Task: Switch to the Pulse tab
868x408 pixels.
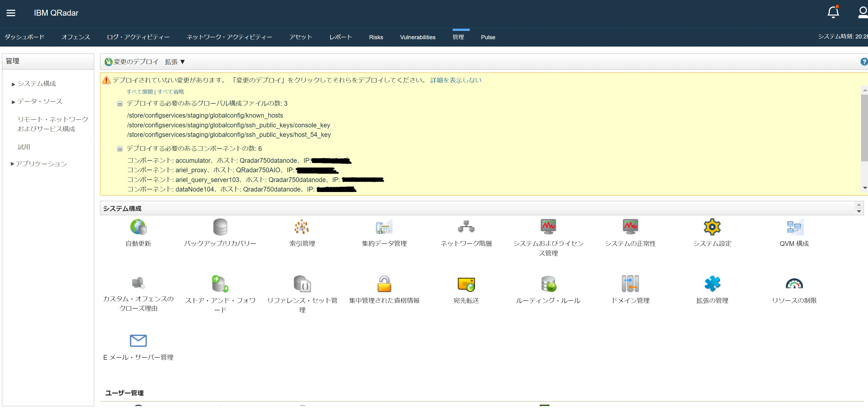Action: pyautogui.click(x=488, y=37)
